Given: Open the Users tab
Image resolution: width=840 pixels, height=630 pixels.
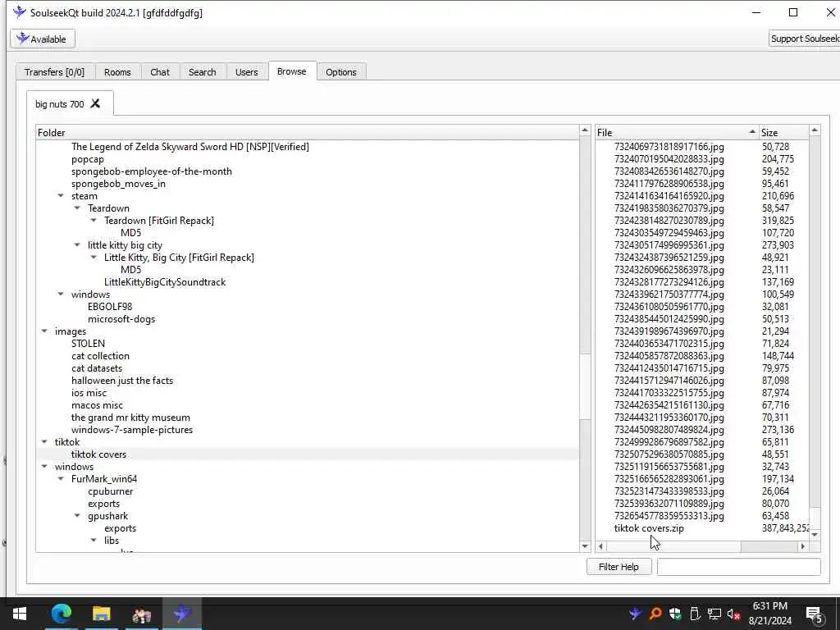Looking at the screenshot, I should tap(246, 72).
